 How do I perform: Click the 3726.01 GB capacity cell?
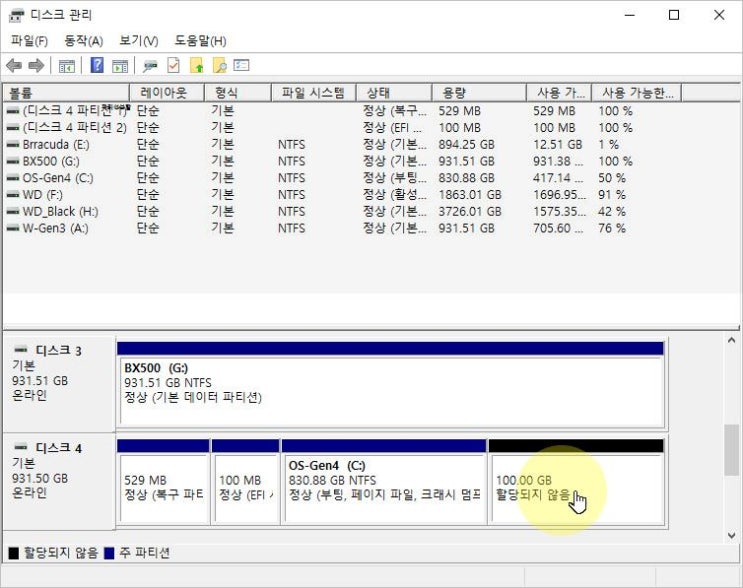pyautogui.click(x=470, y=211)
